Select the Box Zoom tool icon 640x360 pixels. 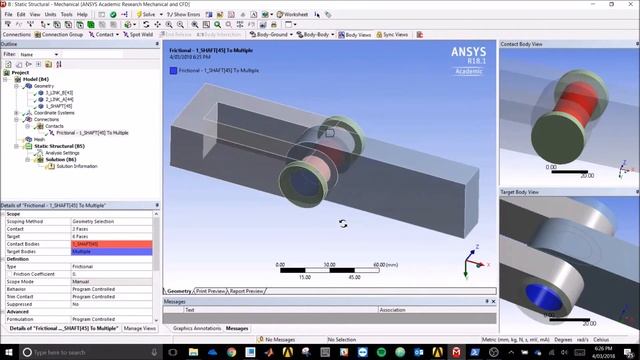click(x=180, y=24)
